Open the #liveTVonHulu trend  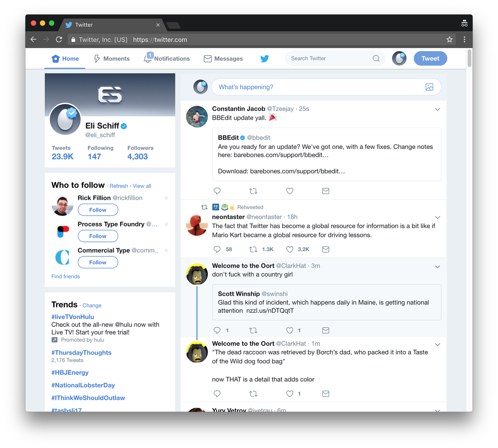pos(73,317)
